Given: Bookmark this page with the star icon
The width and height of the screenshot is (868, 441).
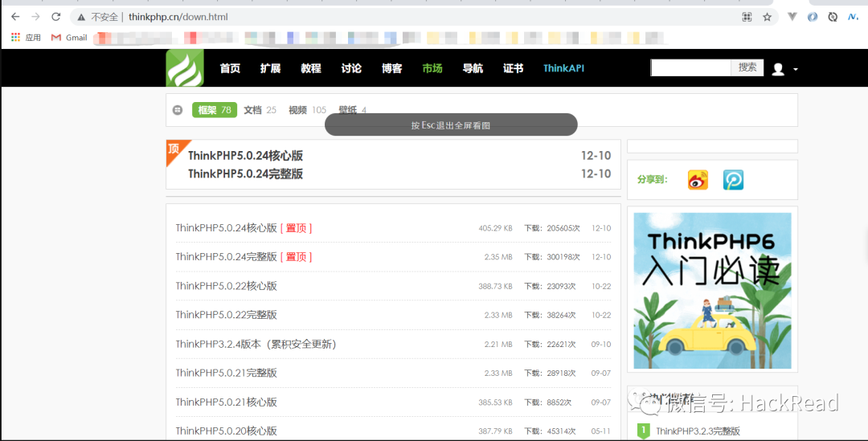Looking at the screenshot, I should [767, 17].
